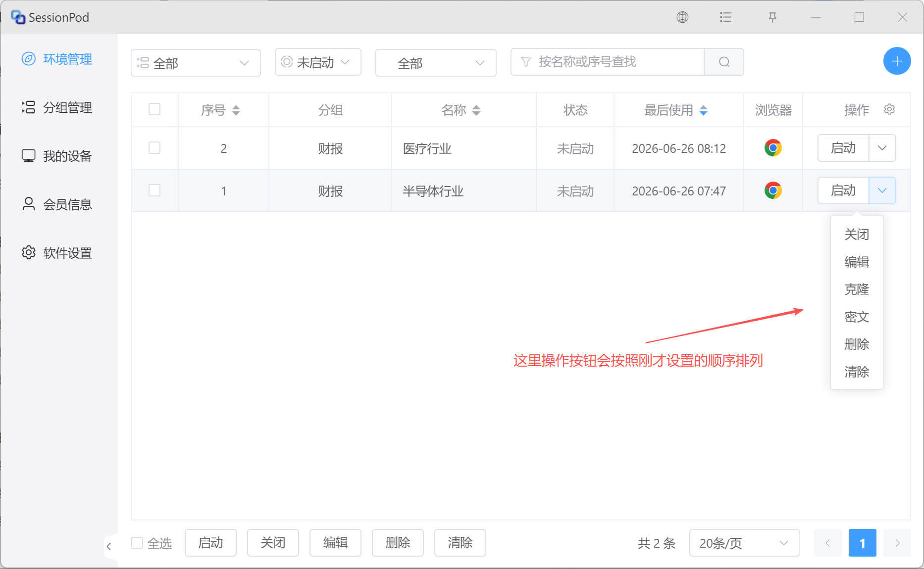Sort by 名称 column arrows

[476, 110]
